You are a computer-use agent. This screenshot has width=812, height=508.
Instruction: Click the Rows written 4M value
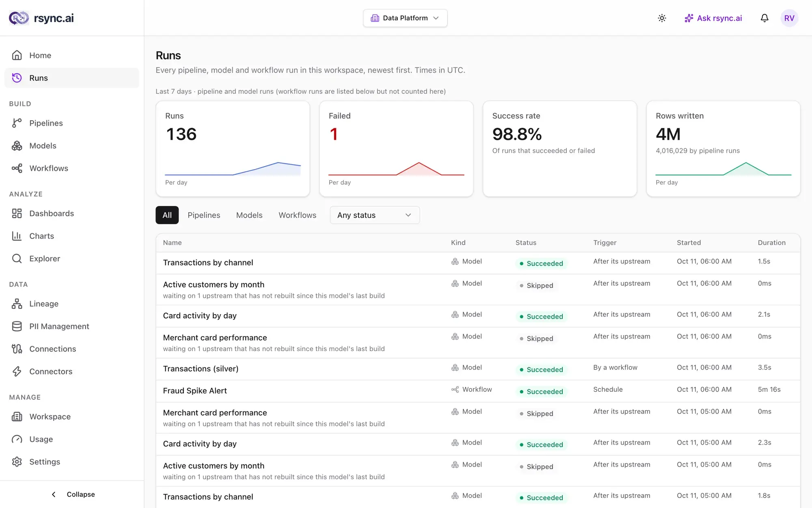668,134
